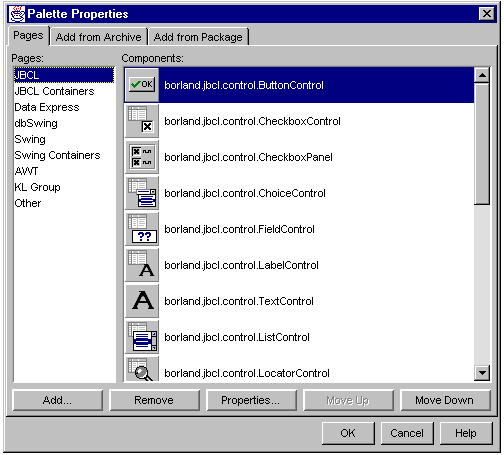Click the Move Up button
Screen dimensions: 504x455
[348, 400]
